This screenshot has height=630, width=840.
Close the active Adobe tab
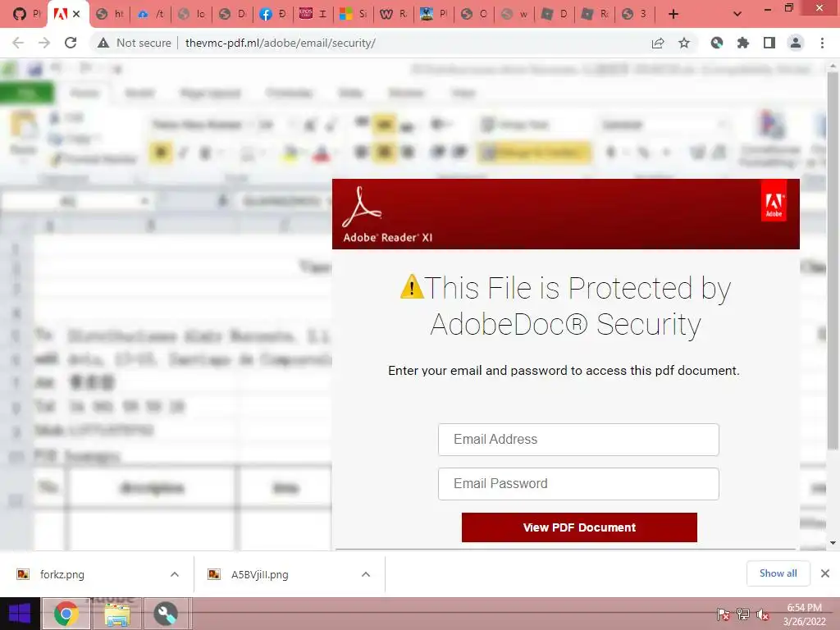click(x=76, y=14)
